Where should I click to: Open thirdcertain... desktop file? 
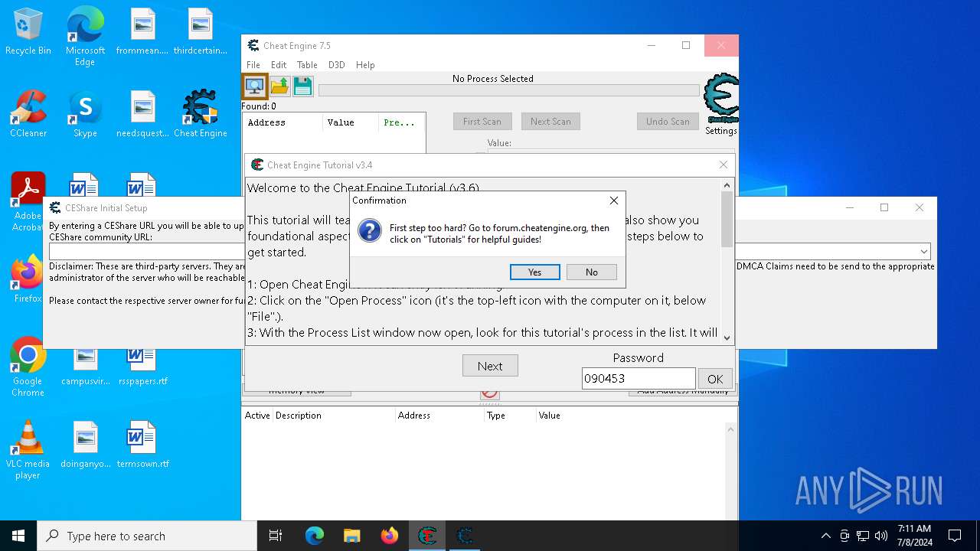(200, 31)
